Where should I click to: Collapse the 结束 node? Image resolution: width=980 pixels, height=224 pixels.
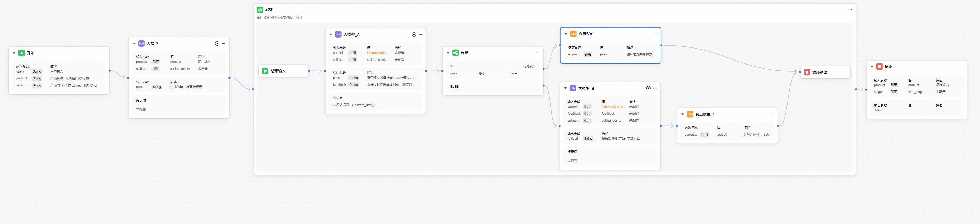872,67
